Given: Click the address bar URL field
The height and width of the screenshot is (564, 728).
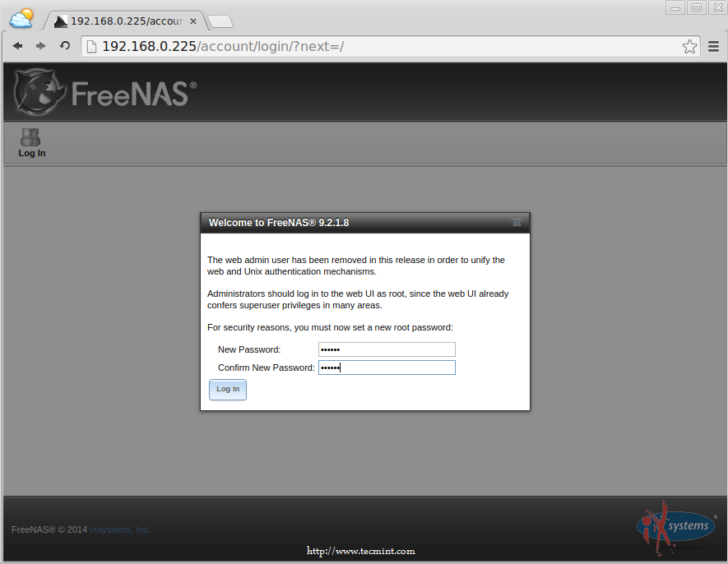Looking at the screenshot, I should coord(389,46).
